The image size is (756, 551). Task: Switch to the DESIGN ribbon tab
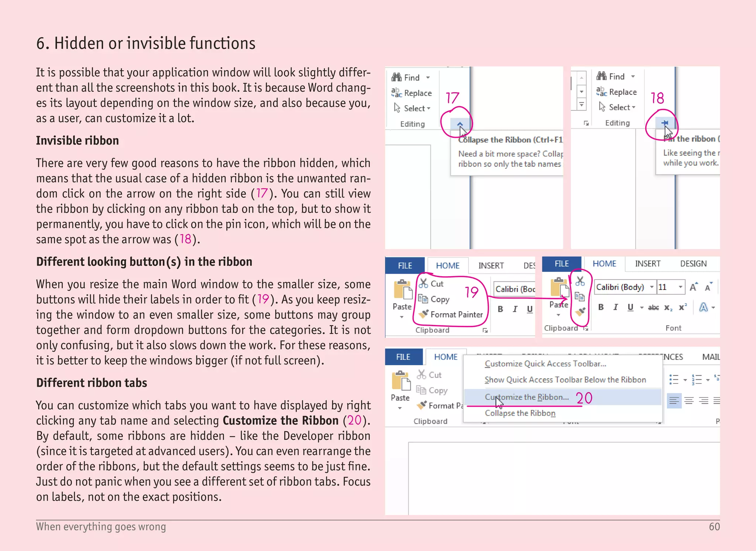click(693, 264)
